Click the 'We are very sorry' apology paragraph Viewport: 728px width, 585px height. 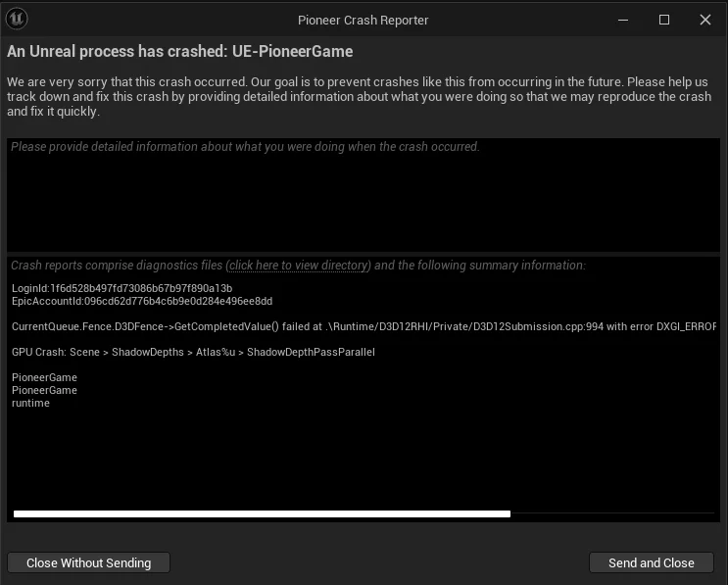coord(359,96)
